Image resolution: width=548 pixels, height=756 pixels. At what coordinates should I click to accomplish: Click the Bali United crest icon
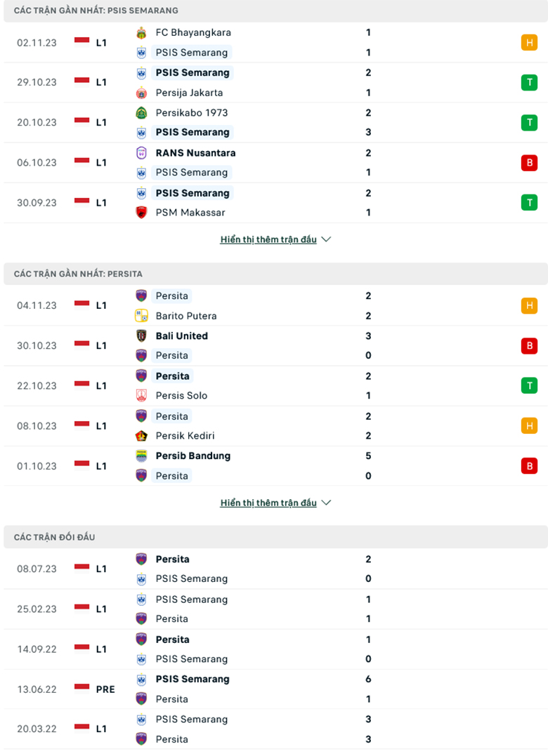coord(141,336)
